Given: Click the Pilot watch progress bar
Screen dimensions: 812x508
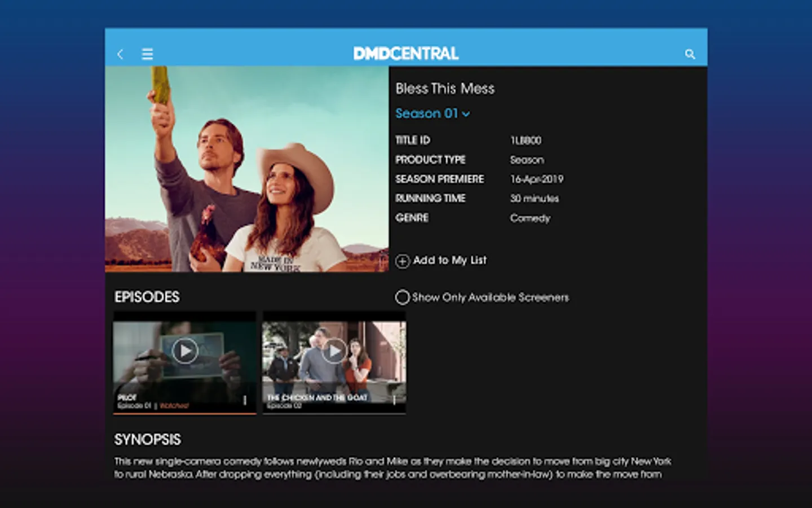Looking at the screenshot, I should pos(184,413).
